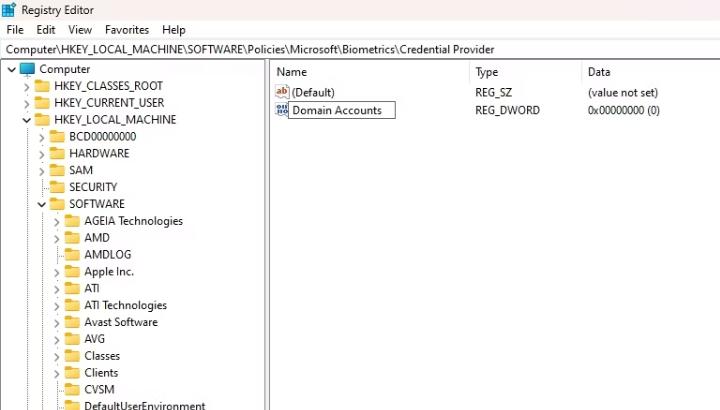Select the HKEY_CLASSES_ROOT folder icon

[x=42, y=86]
